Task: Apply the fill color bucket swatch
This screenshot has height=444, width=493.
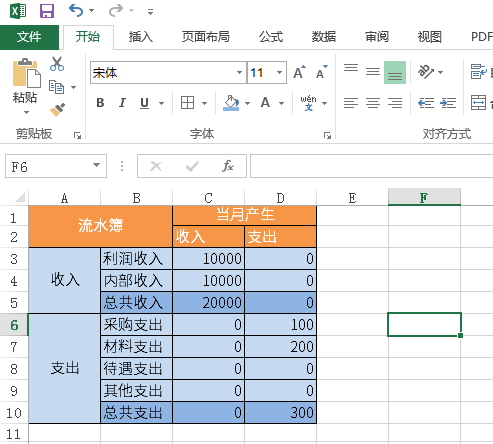Action: pyautogui.click(x=231, y=103)
